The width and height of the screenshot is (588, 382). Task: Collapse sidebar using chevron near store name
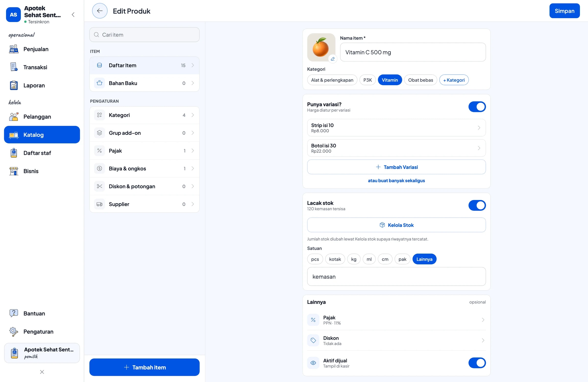click(73, 14)
